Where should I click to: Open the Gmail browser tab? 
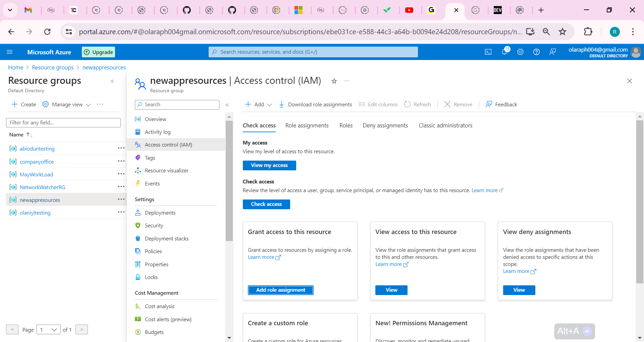[x=28, y=10]
